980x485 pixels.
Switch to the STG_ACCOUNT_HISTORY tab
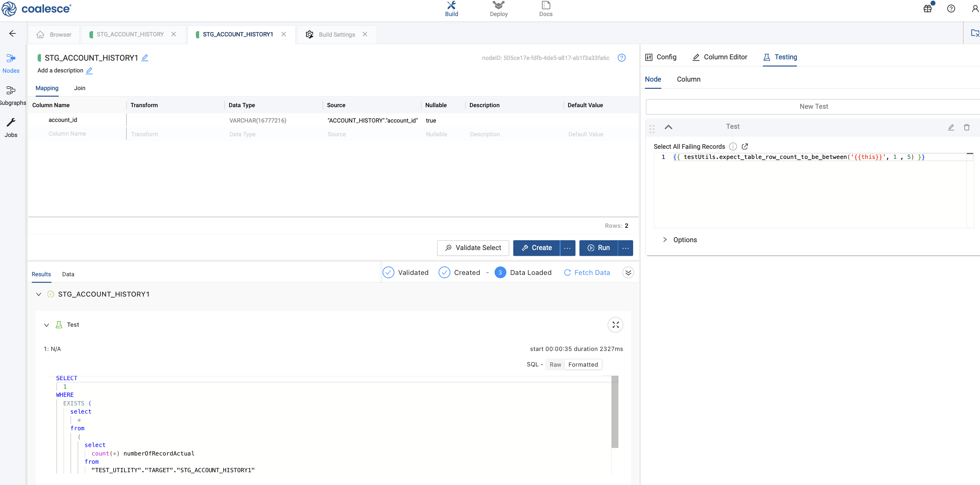coord(130,34)
